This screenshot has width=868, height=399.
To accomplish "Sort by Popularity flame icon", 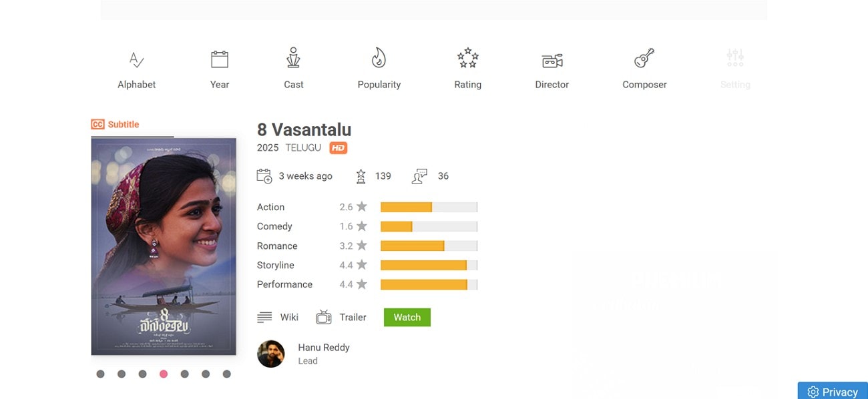I will (379, 59).
